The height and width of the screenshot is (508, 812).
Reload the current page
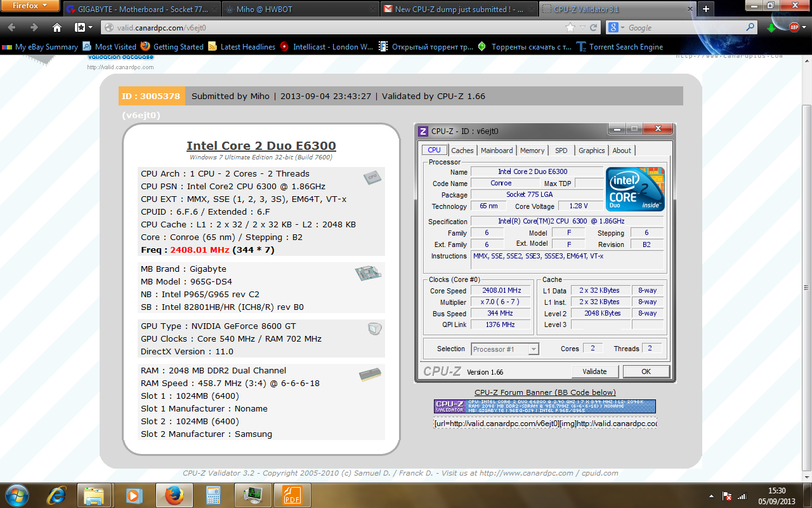point(593,28)
